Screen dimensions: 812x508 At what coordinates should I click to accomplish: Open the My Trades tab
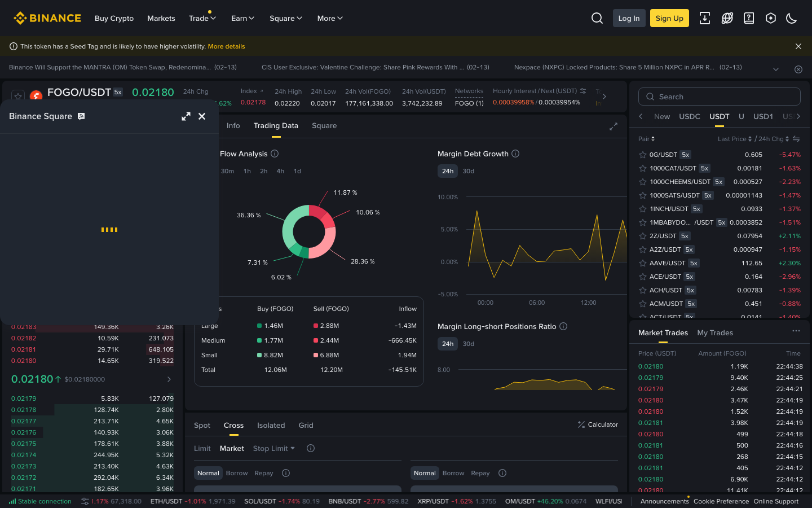tap(715, 332)
